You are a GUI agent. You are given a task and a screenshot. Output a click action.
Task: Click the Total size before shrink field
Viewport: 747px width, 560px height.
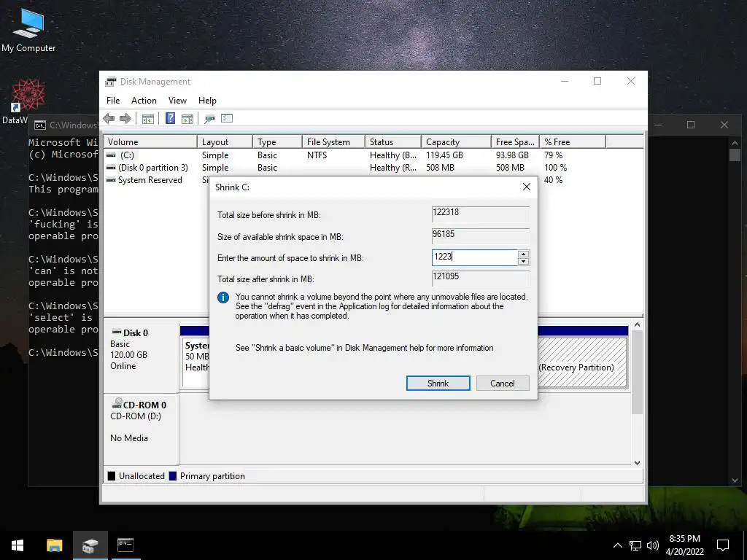point(480,214)
